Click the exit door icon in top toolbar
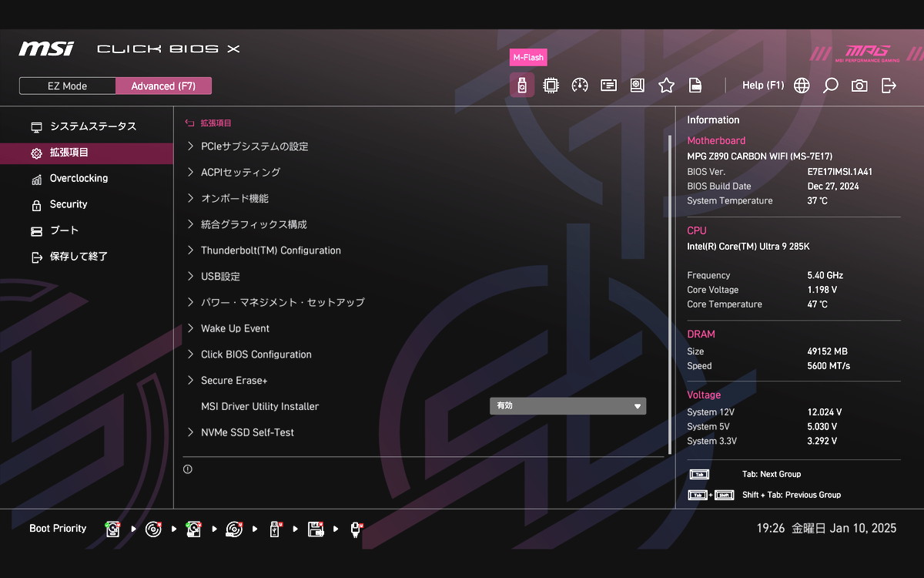 (889, 86)
